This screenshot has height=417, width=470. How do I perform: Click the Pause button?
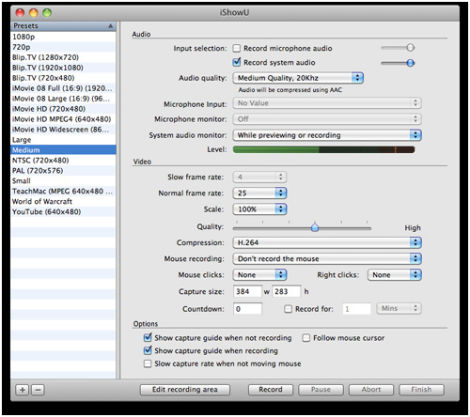[321, 390]
